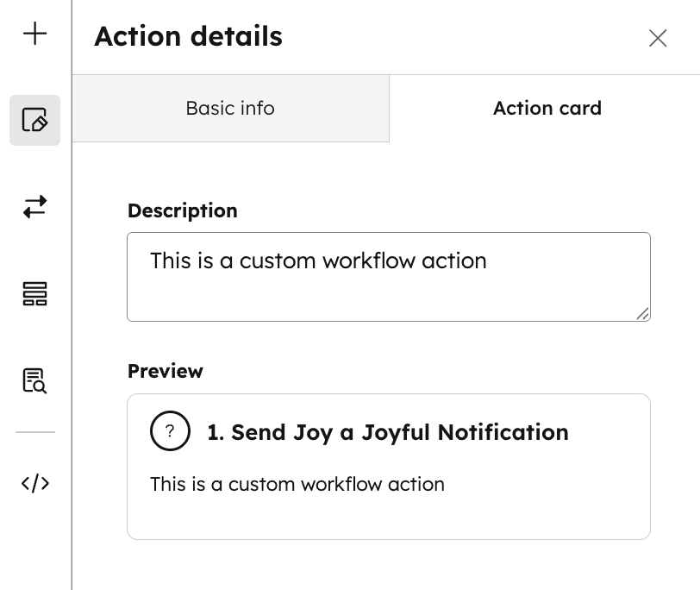Image resolution: width=700 pixels, height=590 pixels.
Task: Click the horizontal divider in the sidebar
Action: [x=34, y=432]
